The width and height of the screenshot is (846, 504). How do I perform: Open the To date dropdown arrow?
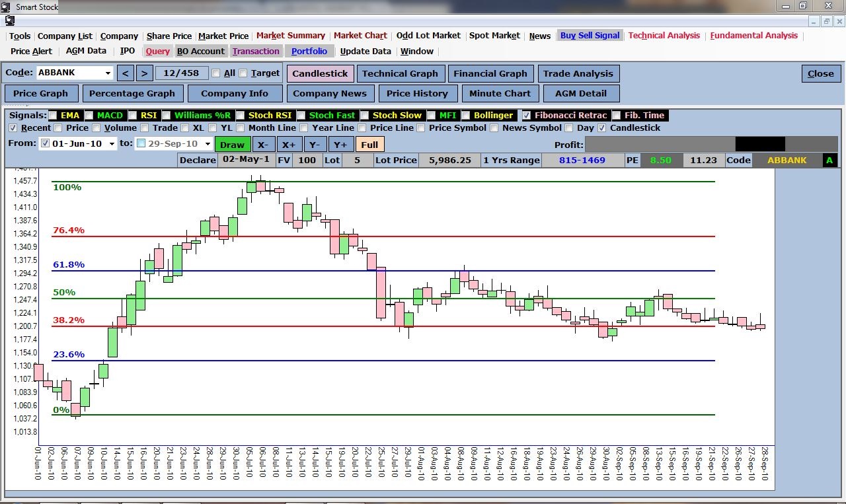point(208,143)
